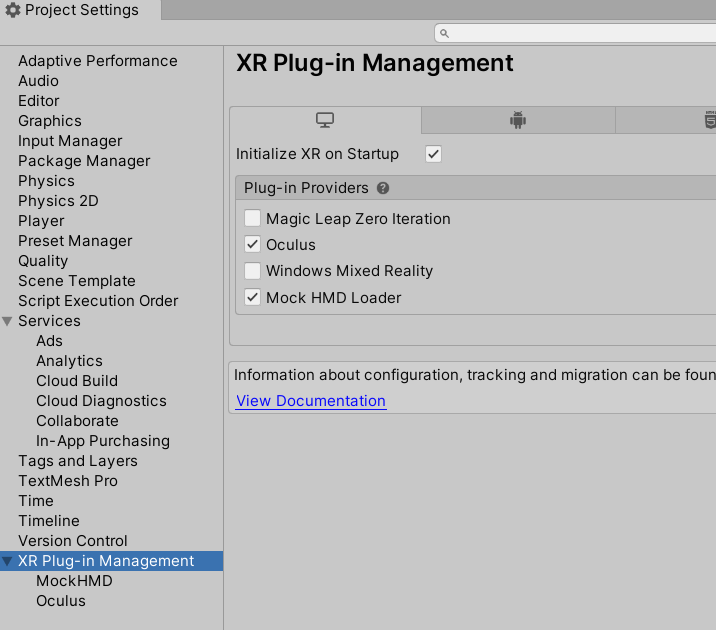716x630 pixels.
Task: Click the search magnifier icon
Action: [x=444, y=33]
